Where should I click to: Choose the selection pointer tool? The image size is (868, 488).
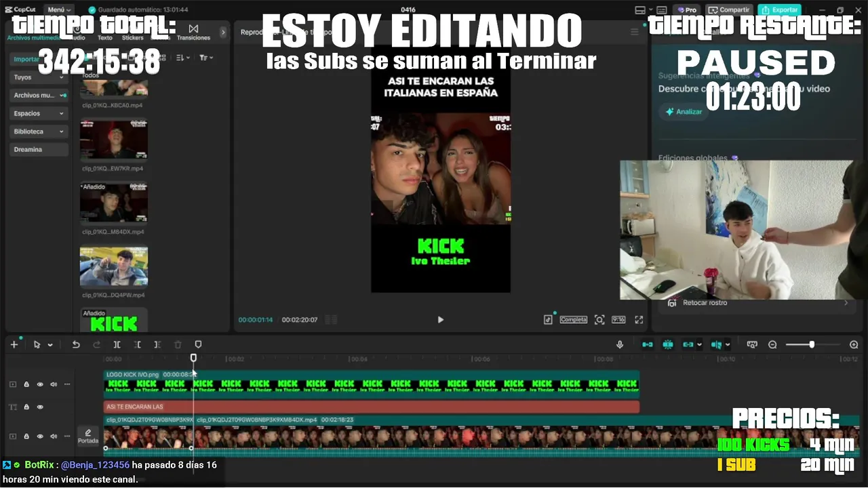(37, 344)
